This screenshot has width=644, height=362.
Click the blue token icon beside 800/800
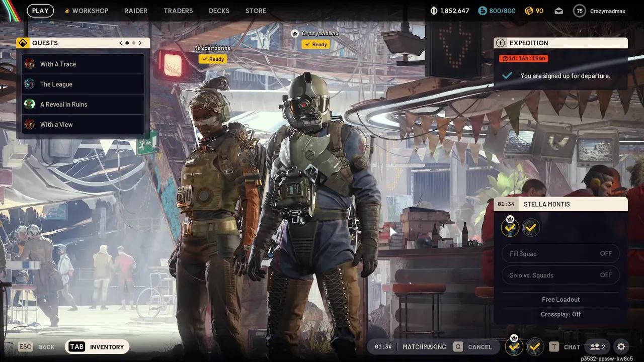coord(482,11)
